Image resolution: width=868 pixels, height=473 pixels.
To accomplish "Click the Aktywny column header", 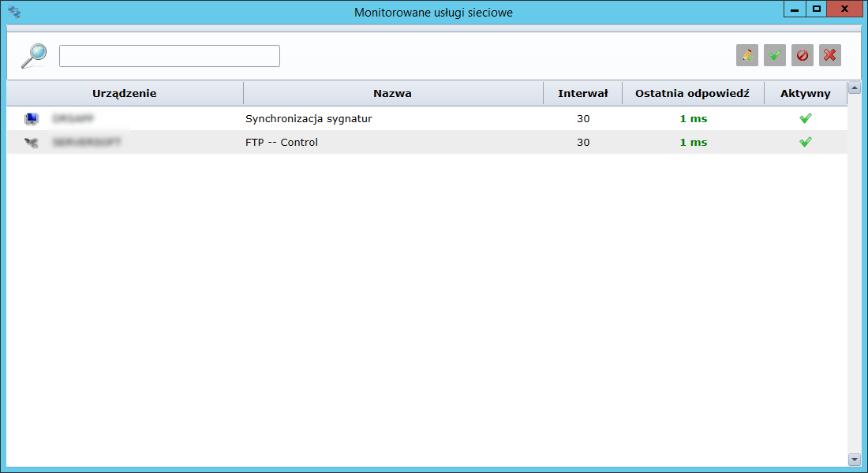I will [805, 93].
